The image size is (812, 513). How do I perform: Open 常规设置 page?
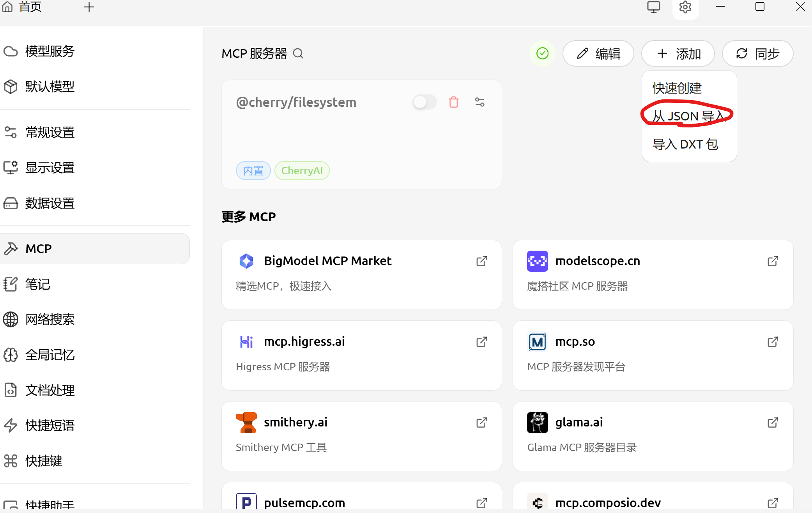tap(95, 133)
